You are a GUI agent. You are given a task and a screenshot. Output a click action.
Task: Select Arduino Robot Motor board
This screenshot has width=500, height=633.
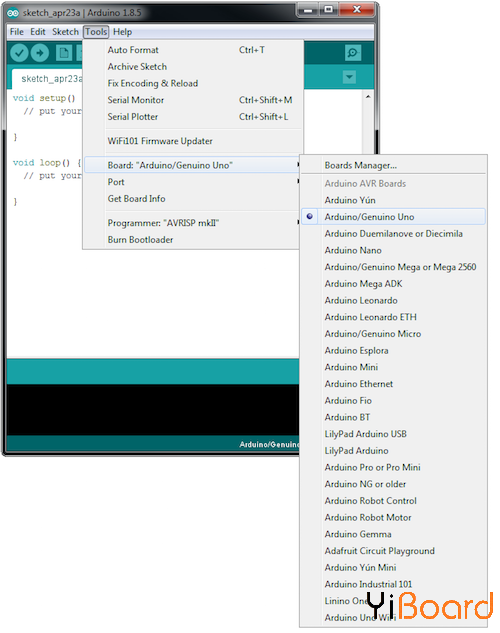click(x=393, y=518)
